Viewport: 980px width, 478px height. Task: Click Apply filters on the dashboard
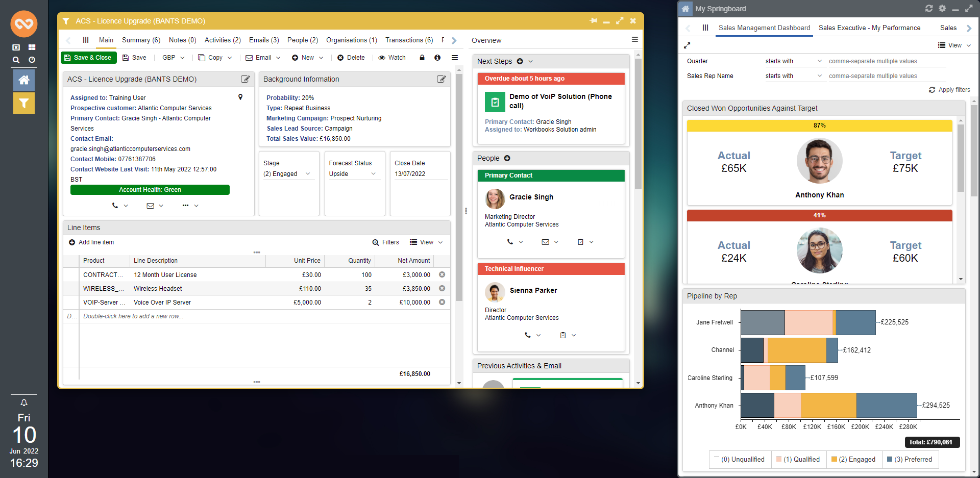pyautogui.click(x=949, y=90)
